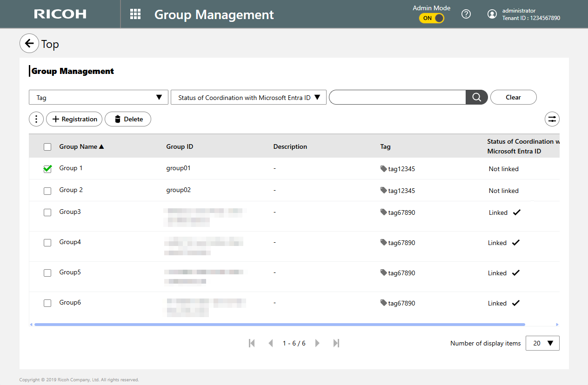Open the app grid launcher icon
Screen dimensions: 588x385
point(135,14)
